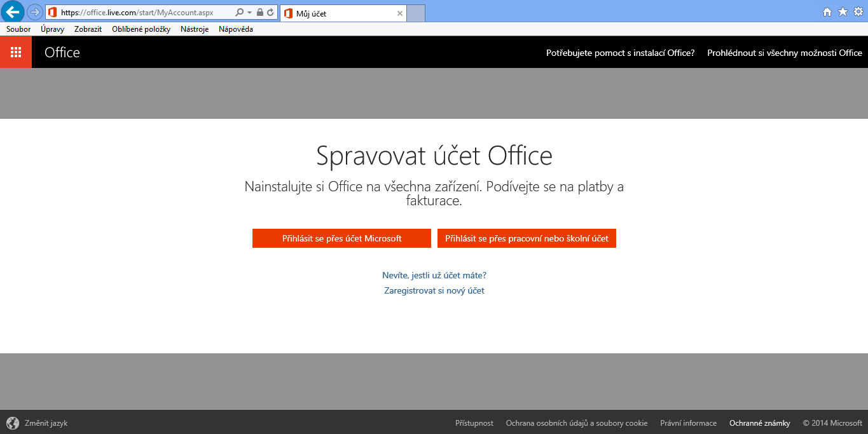Click the Nainstalujte si Office description text

[x=434, y=194]
